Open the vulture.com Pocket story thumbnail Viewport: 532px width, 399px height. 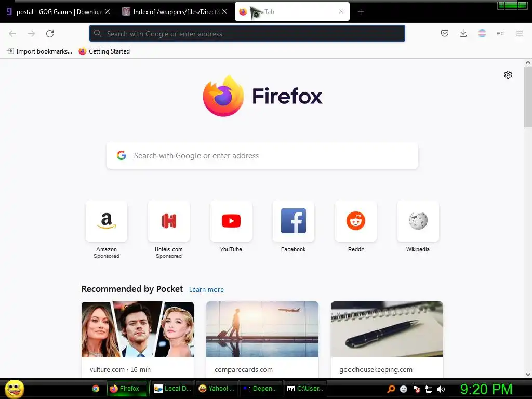pyautogui.click(x=138, y=329)
